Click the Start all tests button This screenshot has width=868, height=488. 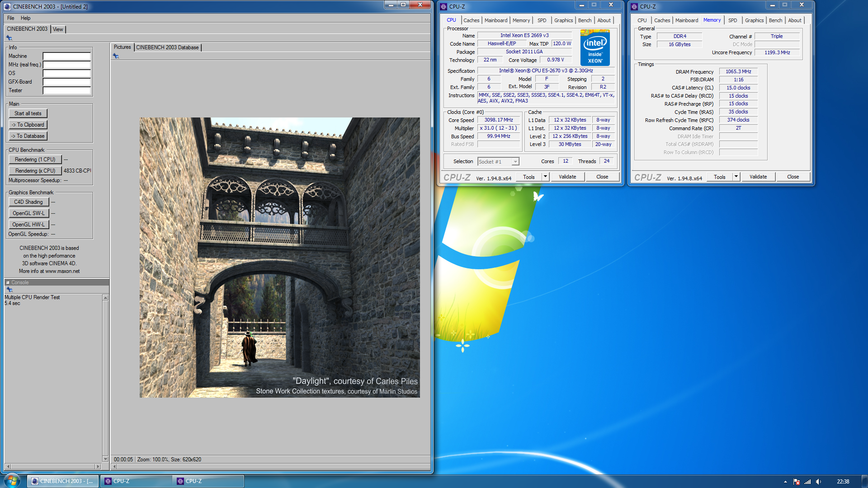click(28, 113)
